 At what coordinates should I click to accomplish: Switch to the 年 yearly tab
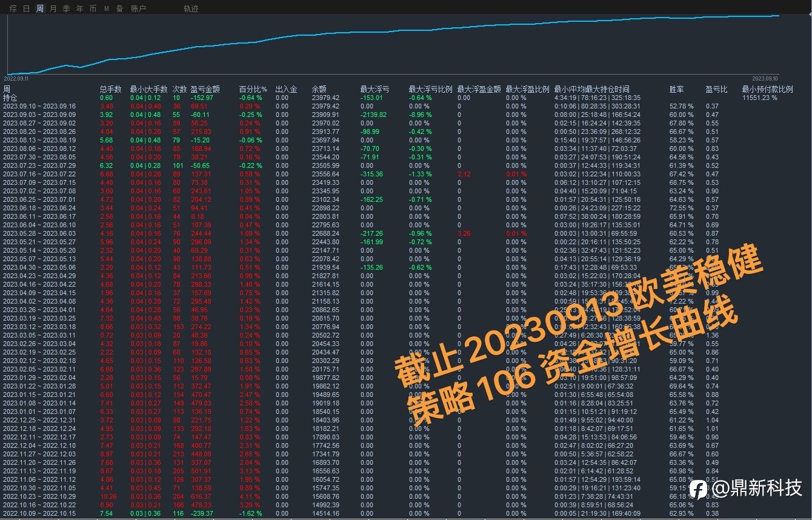pos(80,8)
